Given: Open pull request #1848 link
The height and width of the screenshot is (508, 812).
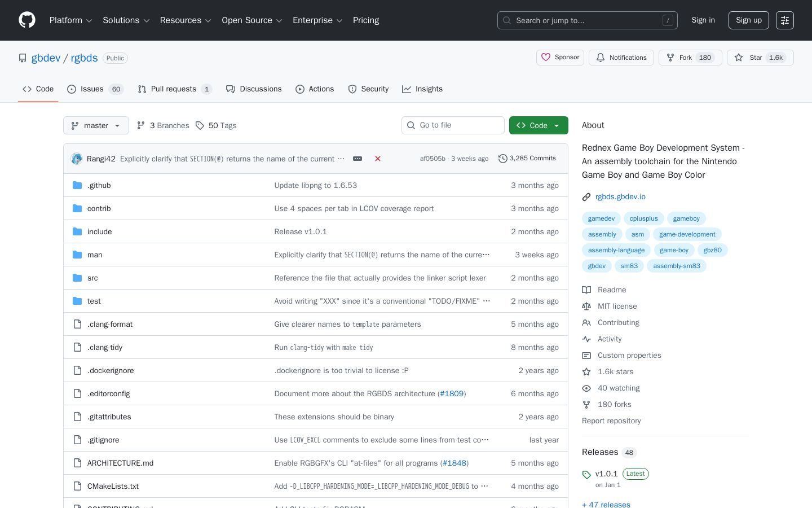Looking at the screenshot, I should (454, 463).
